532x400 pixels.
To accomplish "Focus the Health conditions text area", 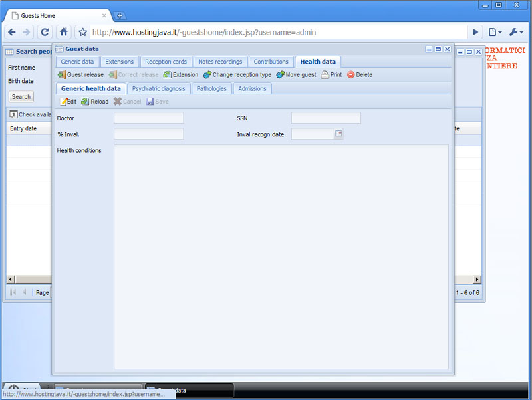I will pos(282,256).
